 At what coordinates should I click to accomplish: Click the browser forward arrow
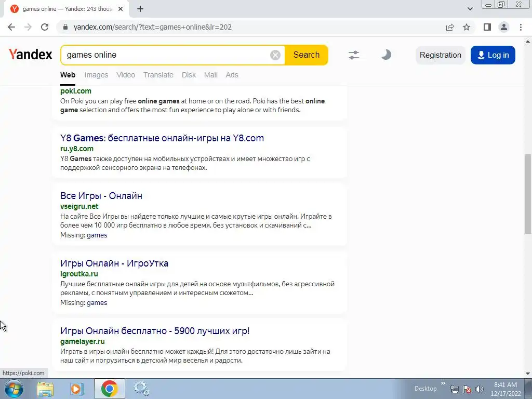pos(28,27)
